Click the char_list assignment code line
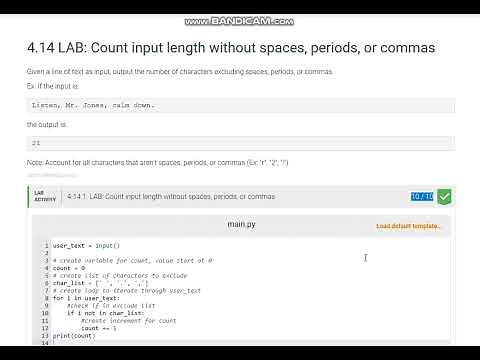This screenshot has width=480, height=360. click(100, 283)
